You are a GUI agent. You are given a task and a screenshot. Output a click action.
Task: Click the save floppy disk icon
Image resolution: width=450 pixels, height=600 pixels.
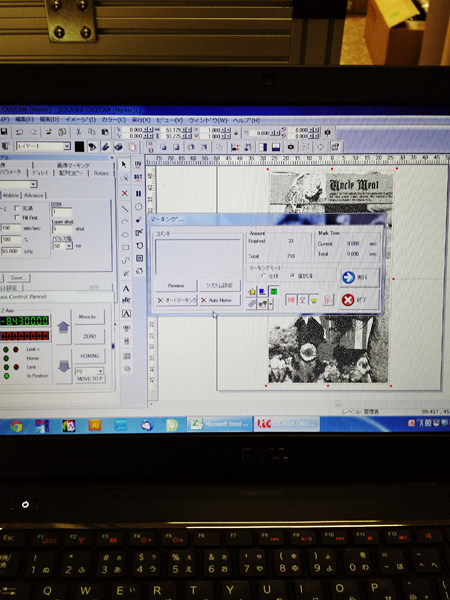point(4,132)
